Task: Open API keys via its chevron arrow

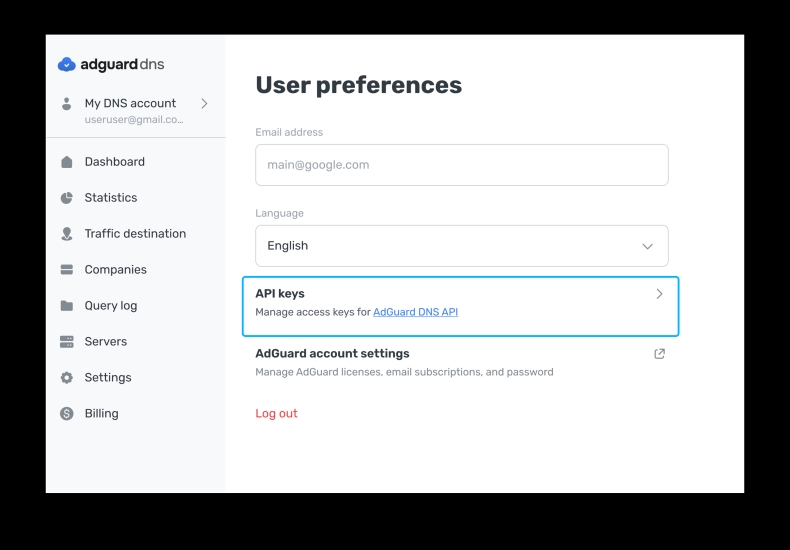Action: point(659,294)
